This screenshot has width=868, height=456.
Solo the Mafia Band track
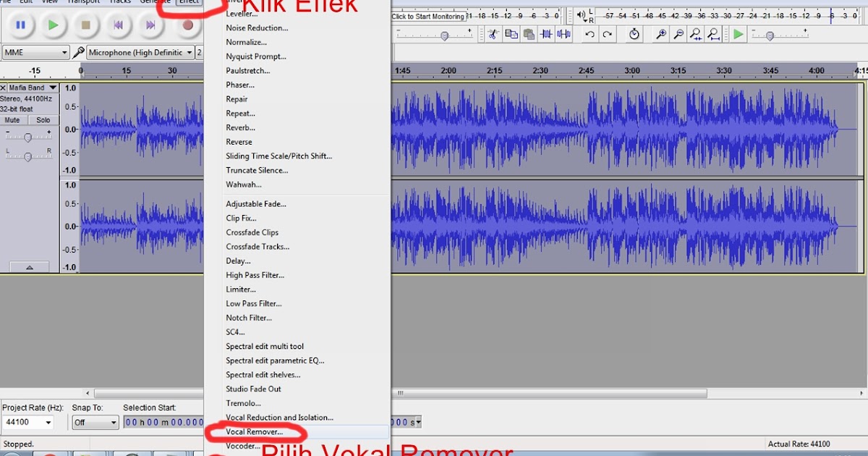click(43, 120)
